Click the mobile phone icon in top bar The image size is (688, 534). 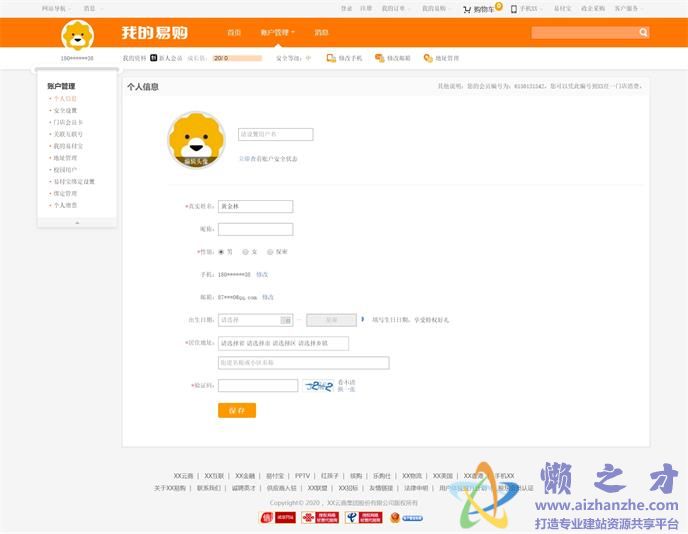coord(513,9)
